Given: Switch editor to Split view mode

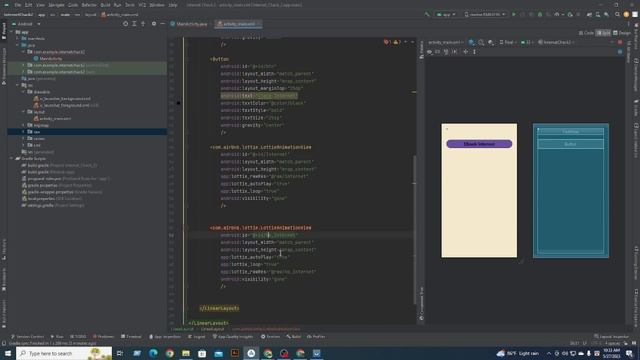Looking at the screenshot, I should pos(603,33).
